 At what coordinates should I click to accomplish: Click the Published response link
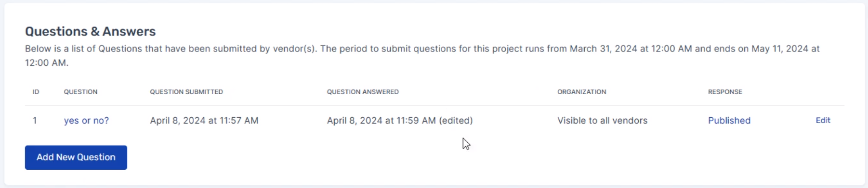coord(729,121)
